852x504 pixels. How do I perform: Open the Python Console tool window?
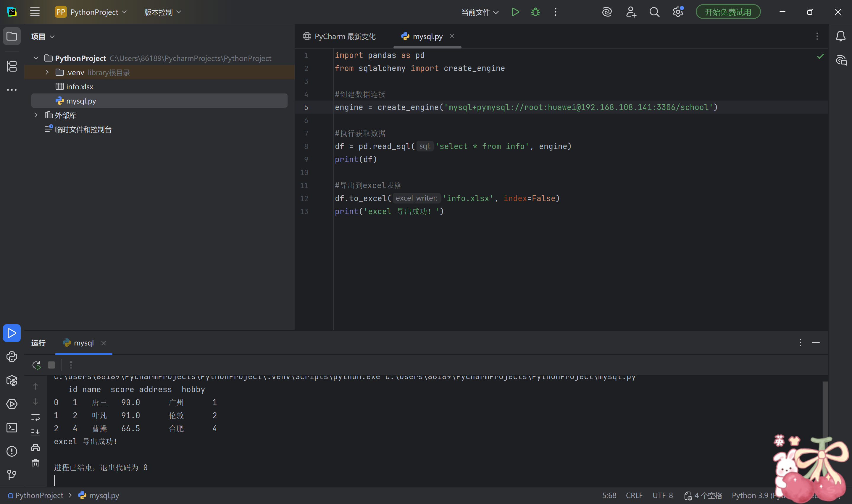click(12, 357)
